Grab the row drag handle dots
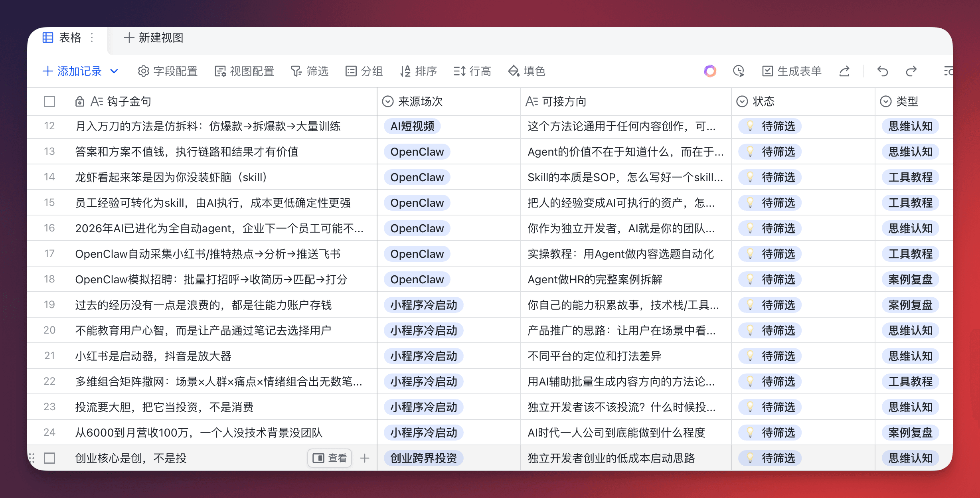Viewport: 980px width, 498px height. (x=32, y=458)
